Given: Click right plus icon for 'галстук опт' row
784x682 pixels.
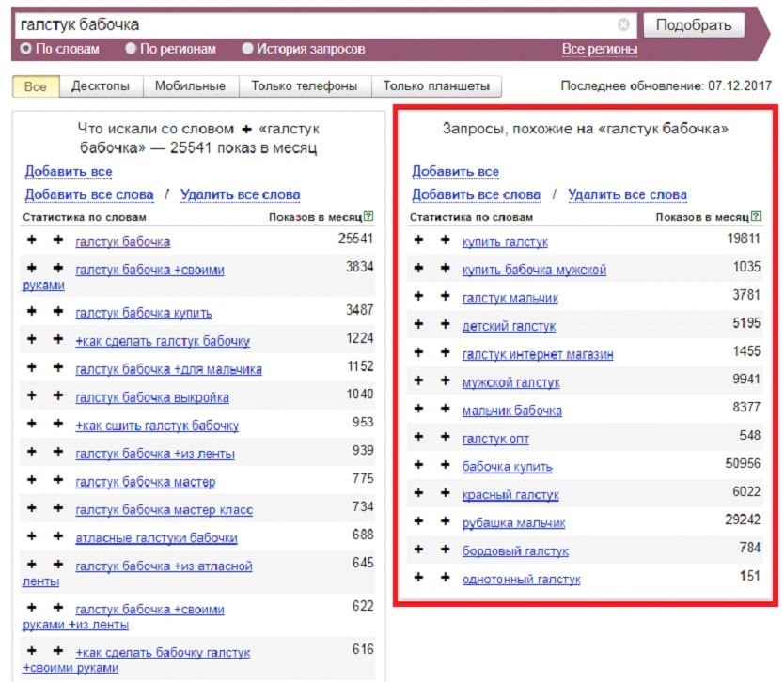Looking at the screenshot, I should coord(445,437).
